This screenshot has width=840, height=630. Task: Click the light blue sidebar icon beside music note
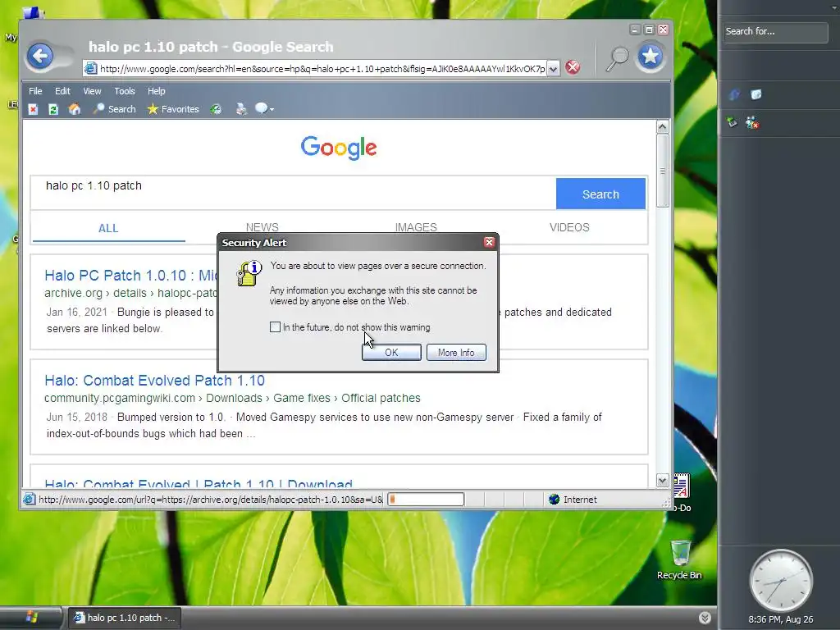[x=756, y=95]
